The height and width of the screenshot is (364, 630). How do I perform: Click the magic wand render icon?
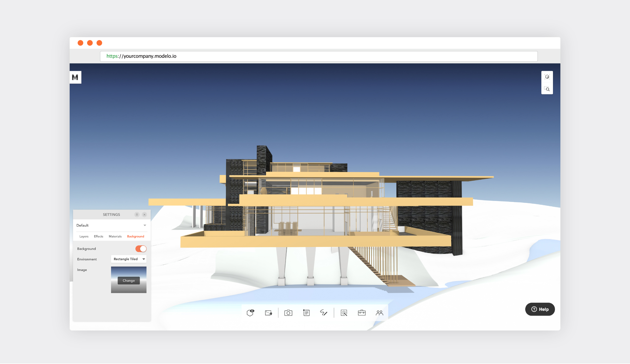pyautogui.click(x=344, y=313)
